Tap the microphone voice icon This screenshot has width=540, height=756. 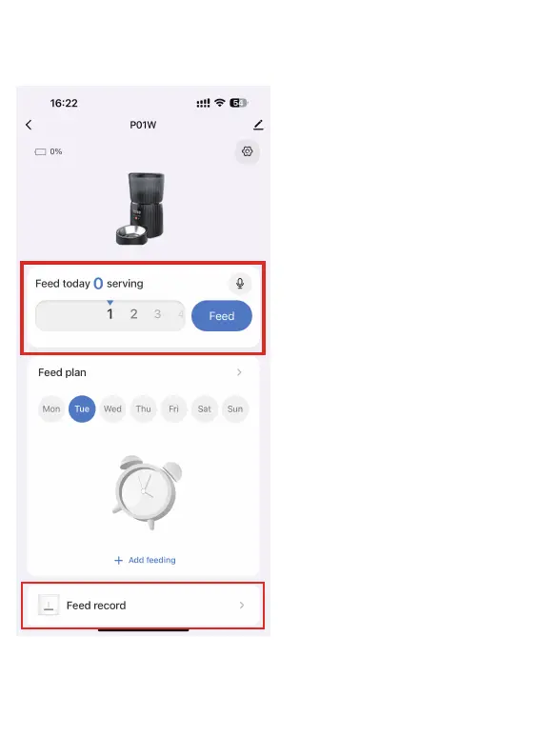[240, 283]
